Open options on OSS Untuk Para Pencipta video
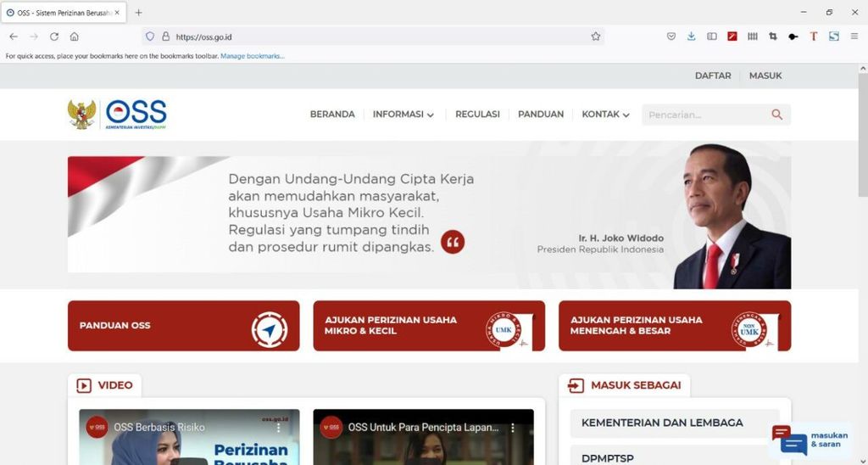The height and width of the screenshot is (465, 868). (x=513, y=428)
